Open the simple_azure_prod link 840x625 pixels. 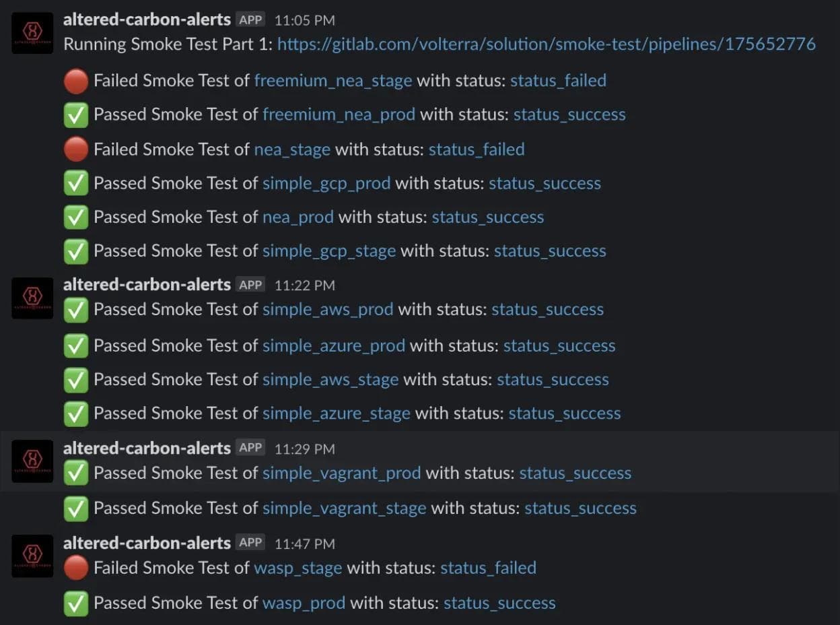coord(334,345)
